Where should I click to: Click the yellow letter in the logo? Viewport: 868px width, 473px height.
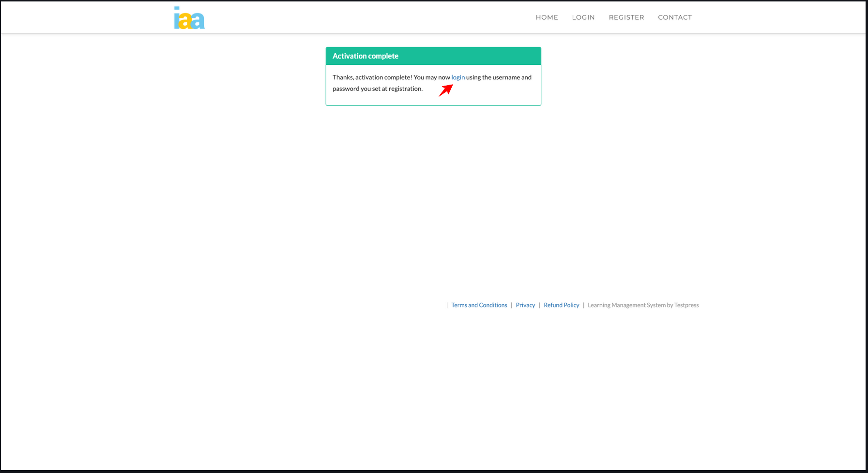pyautogui.click(x=185, y=21)
